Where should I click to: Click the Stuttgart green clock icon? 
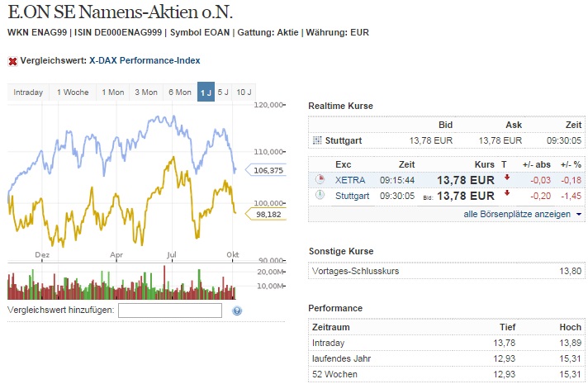point(320,196)
